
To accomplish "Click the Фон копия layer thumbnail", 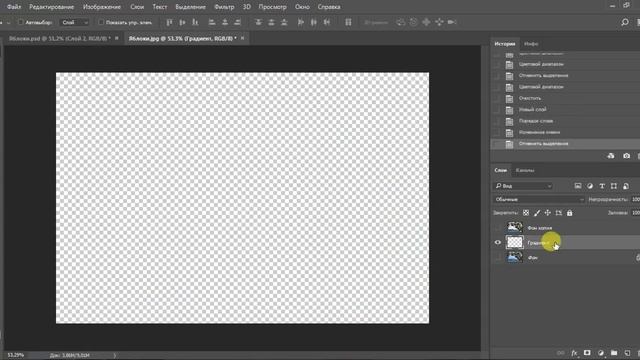I will click(x=514, y=227).
